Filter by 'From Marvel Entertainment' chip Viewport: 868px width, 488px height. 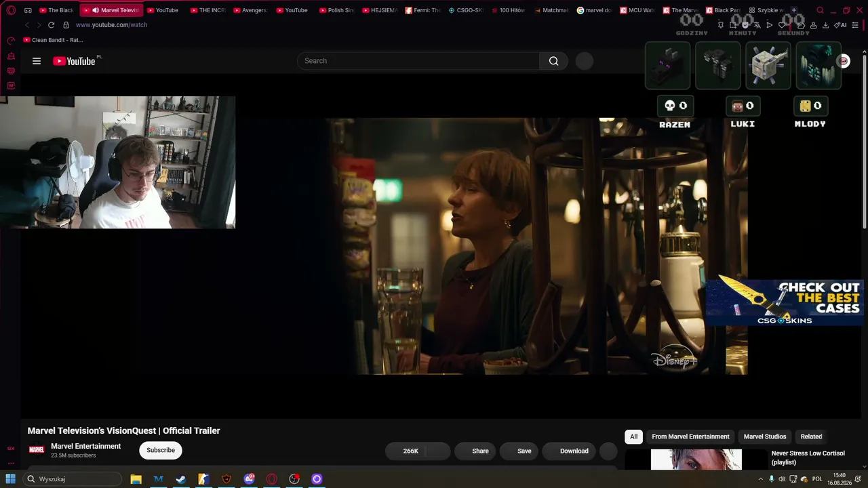pyautogui.click(x=690, y=436)
